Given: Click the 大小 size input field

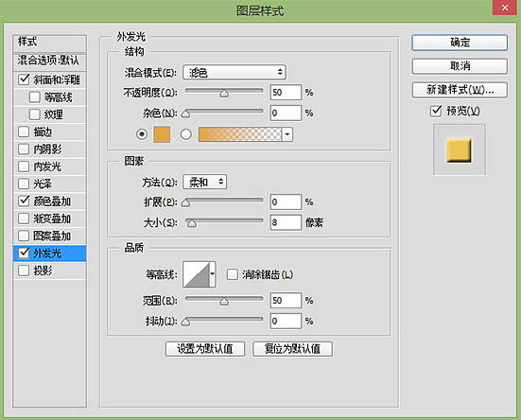Looking at the screenshot, I should [286, 222].
